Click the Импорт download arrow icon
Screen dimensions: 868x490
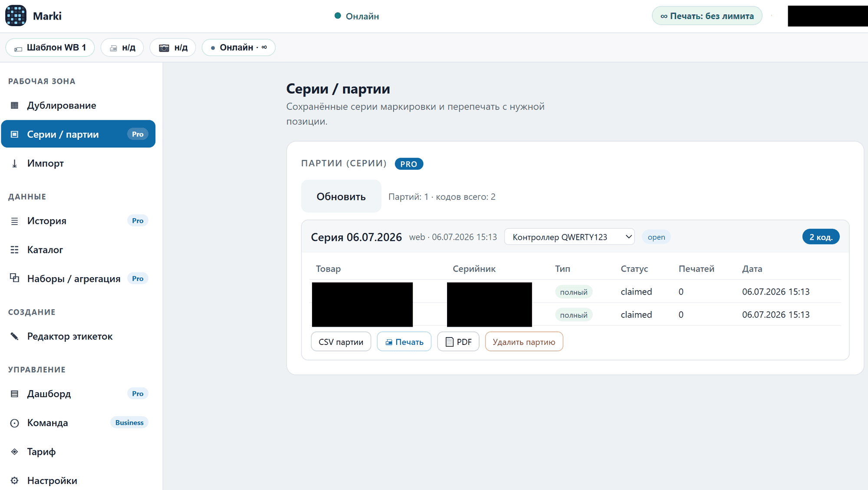coord(15,163)
